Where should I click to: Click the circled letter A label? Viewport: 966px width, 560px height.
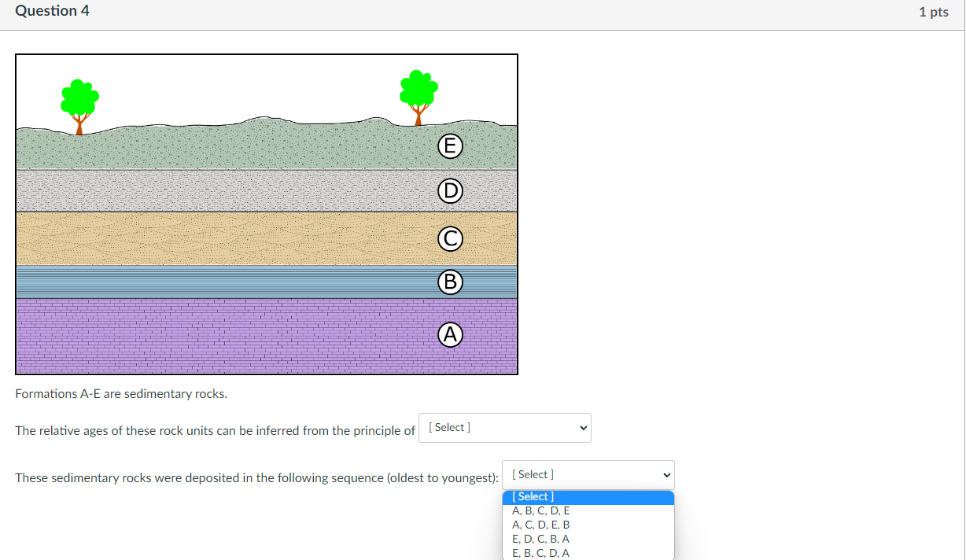[449, 334]
